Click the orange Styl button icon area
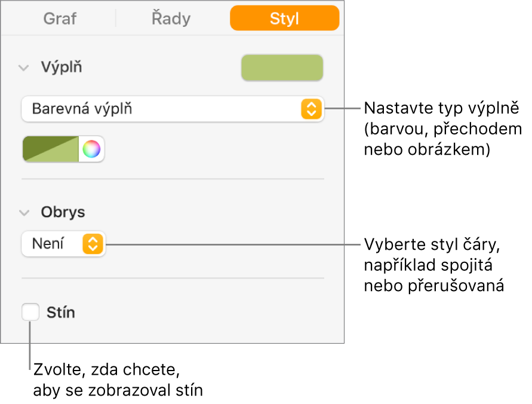Image resolution: width=532 pixels, height=404 pixels. (x=284, y=19)
